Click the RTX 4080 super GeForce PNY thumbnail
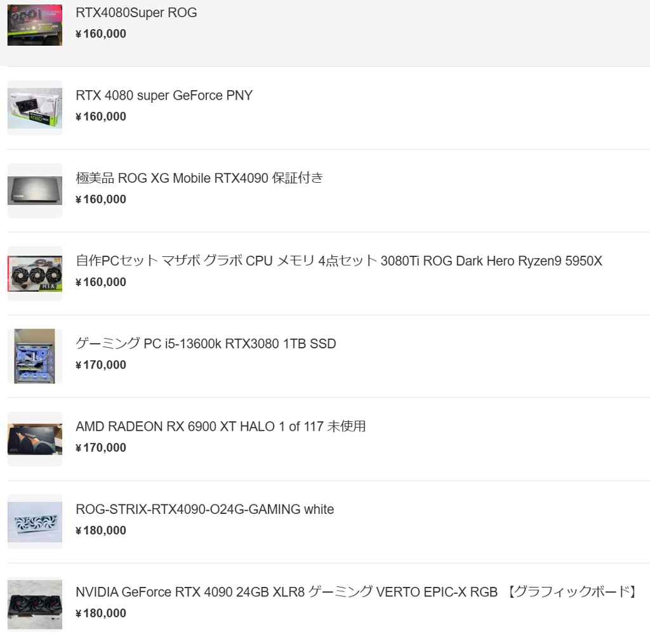Viewport: 650px width, 644px height. pos(35,108)
